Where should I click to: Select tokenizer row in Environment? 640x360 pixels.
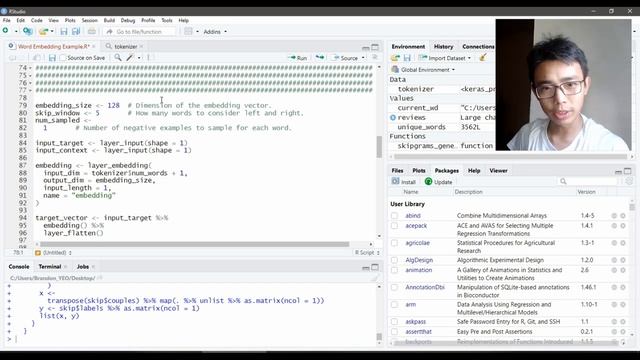click(442, 89)
